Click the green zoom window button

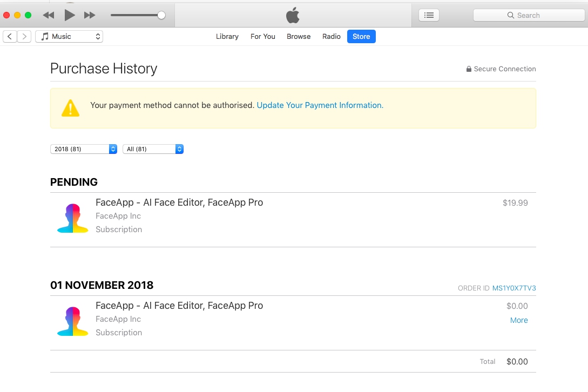tap(28, 15)
